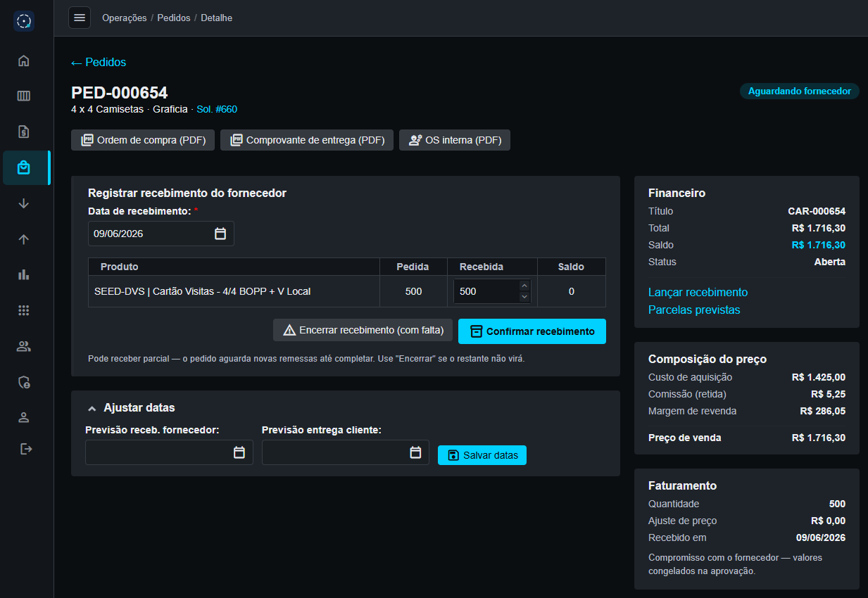Click Aguardando fornecedor status badge

(x=800, y=91)
